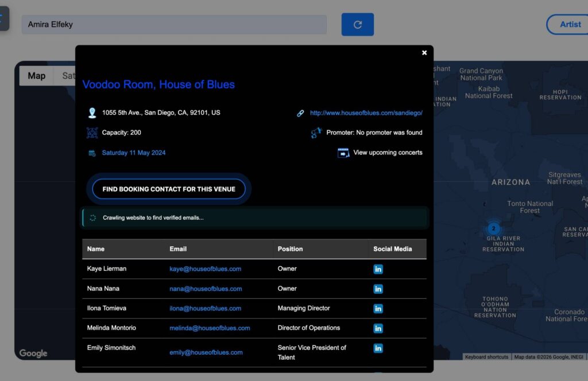588x381 pixels.
Task: Open View upcoming concerts
Action: [388, 153]
